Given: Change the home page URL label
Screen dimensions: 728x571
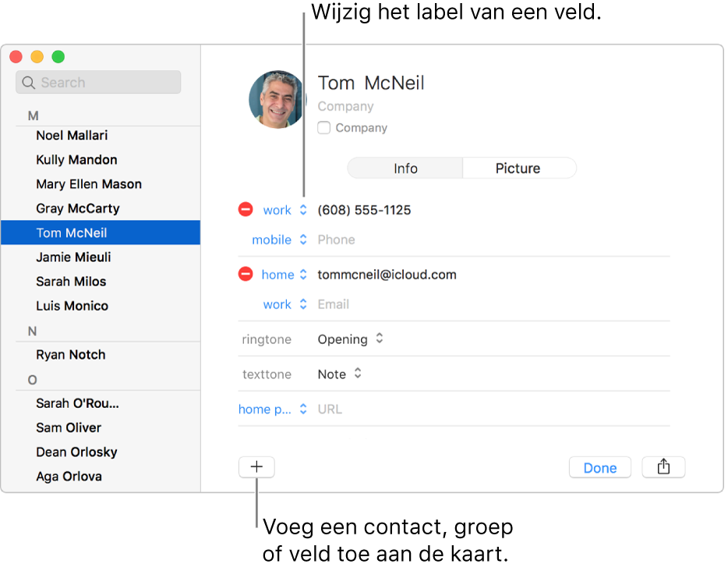Looking at the screenshot, I should pos(273,410).
